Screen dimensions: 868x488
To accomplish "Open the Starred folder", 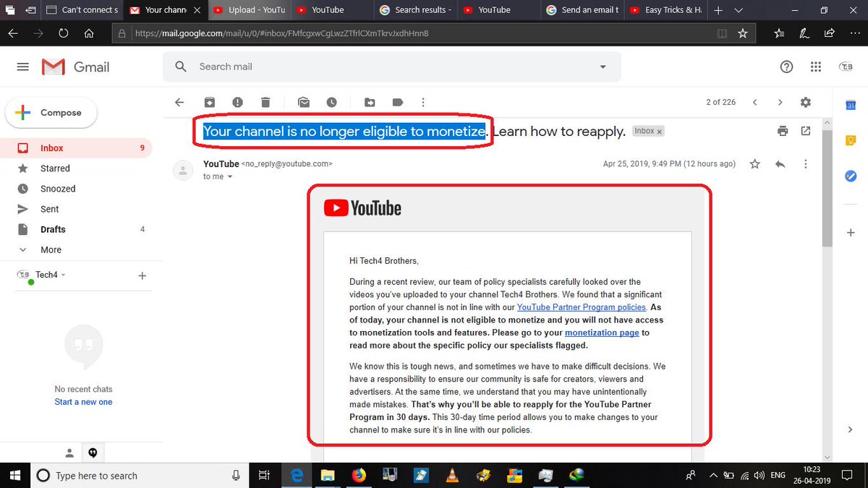I will (x=76, y=168).
